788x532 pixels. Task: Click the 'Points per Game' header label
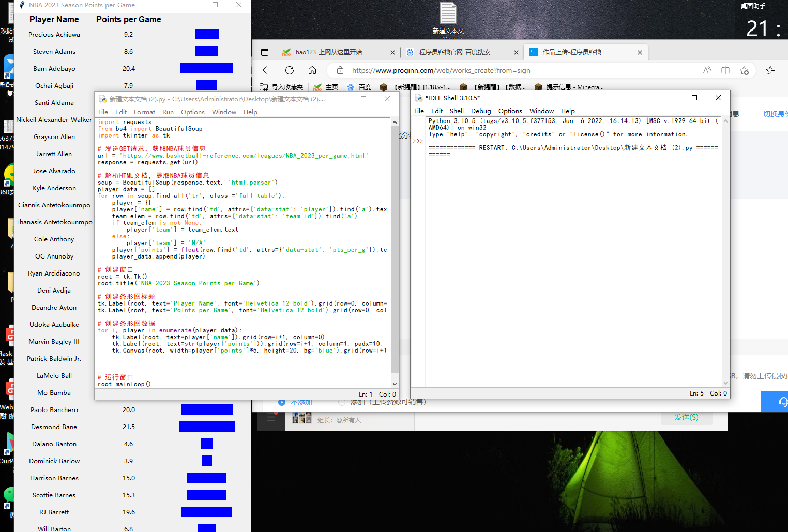(129, 19)
